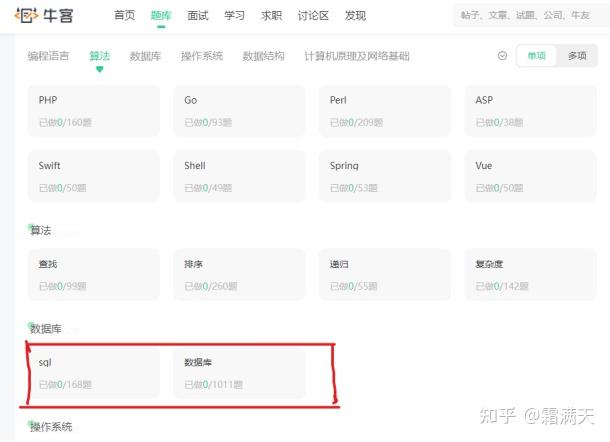This screenshot has width=610, height=442.
Task: Select the 编程语言 category tab
Action: [x=48, y=56]
